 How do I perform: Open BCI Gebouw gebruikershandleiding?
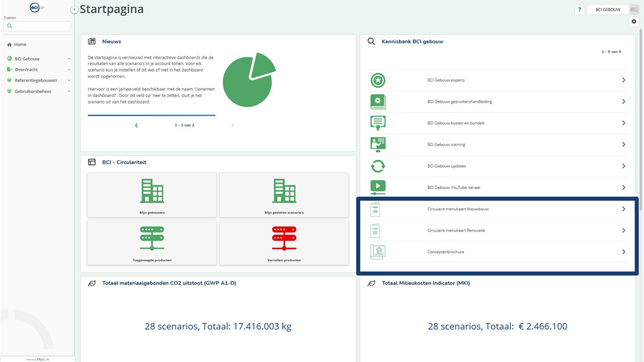(x=460, y=102)
